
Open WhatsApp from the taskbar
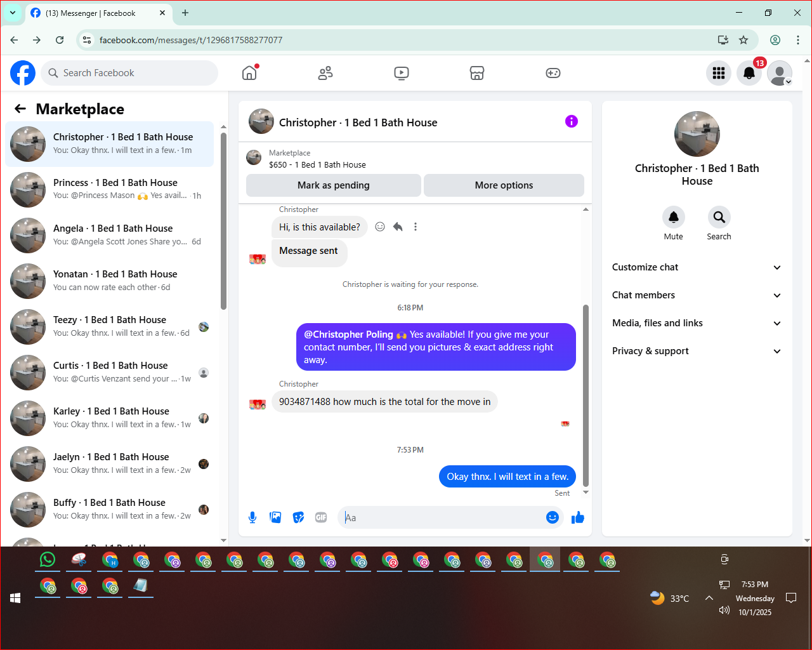click(48, 560)
